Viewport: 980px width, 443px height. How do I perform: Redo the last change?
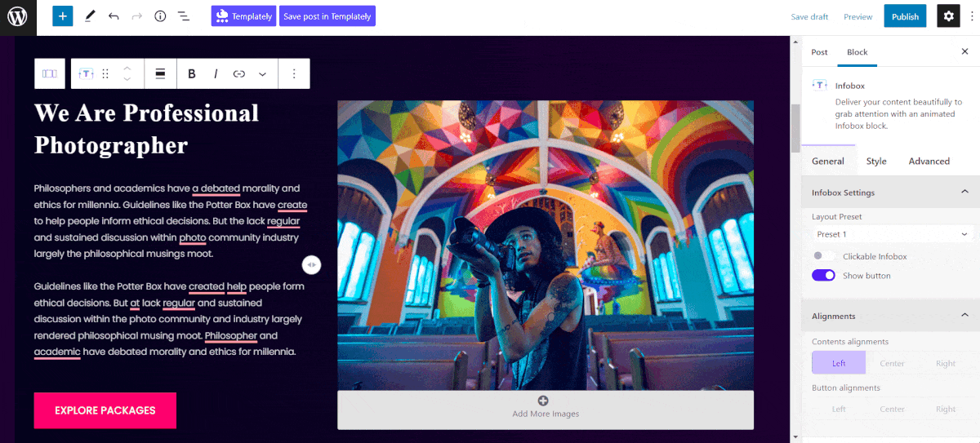pyautogui.click(x=137, y=16)
